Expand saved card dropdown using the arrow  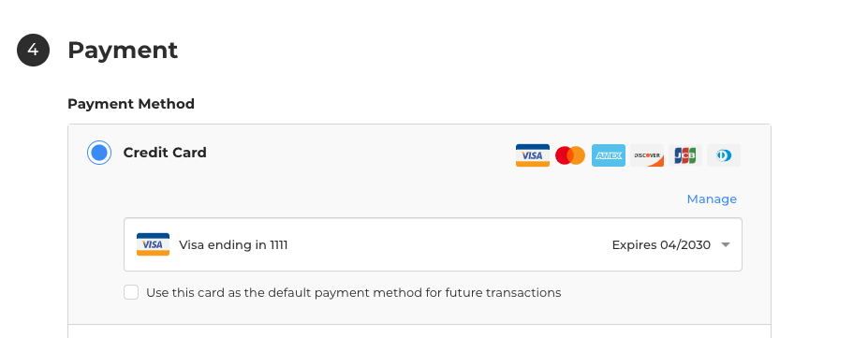pos(726,245)
